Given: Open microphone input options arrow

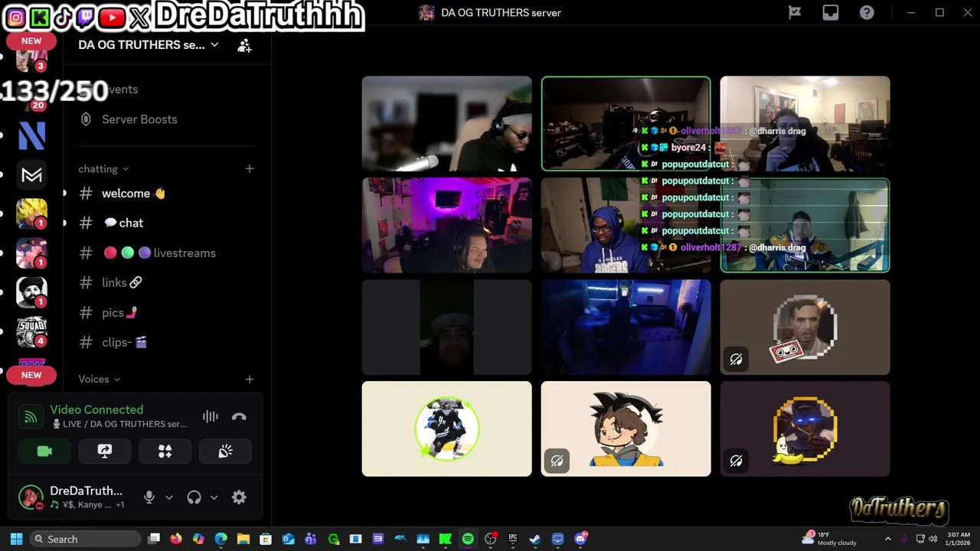Looking at the screenshot, I should coord(169,497).
